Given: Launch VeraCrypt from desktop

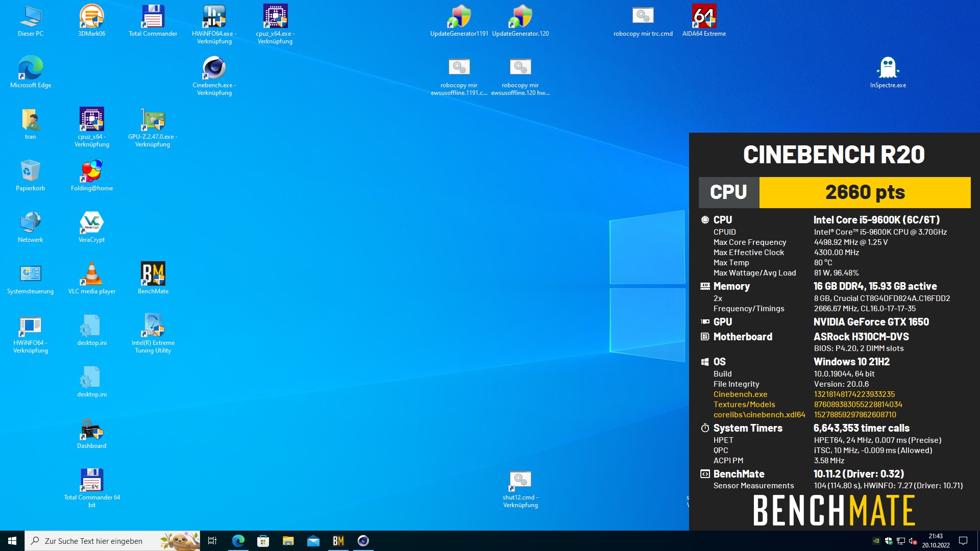Looking at the screenshot, I should tap(92, 227).
